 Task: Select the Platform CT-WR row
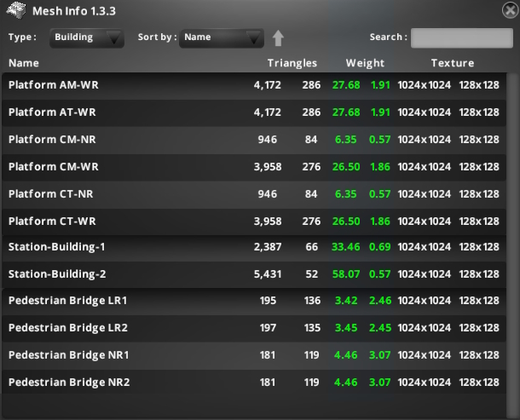[x=254, y=222]
